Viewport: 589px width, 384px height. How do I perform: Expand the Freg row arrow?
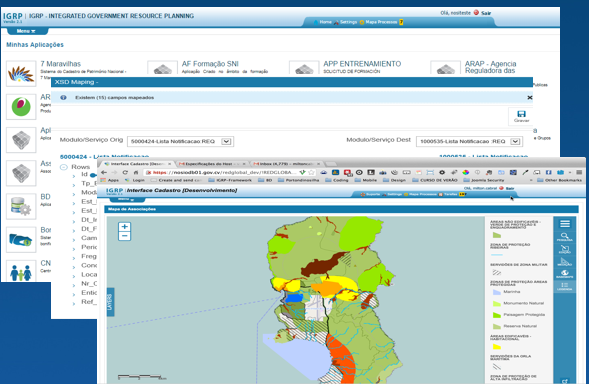(74, 257)
